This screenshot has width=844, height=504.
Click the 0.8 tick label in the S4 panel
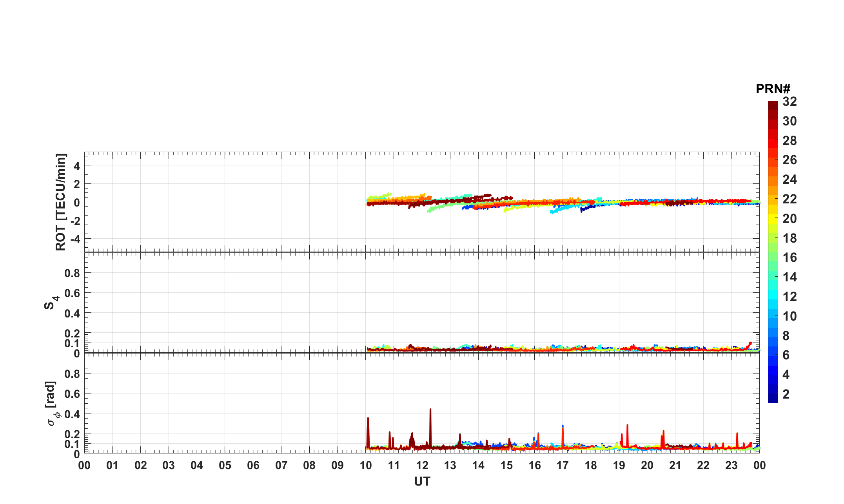72,273
